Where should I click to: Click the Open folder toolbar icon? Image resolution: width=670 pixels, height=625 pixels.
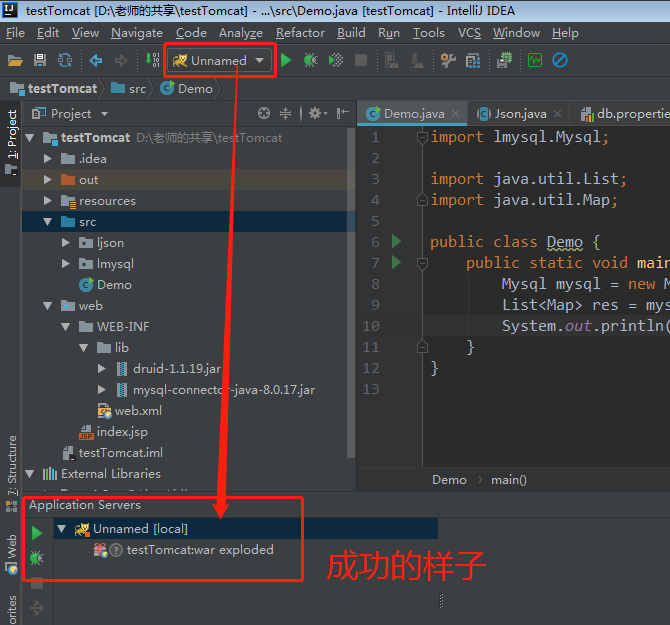[x=15, y=61]
